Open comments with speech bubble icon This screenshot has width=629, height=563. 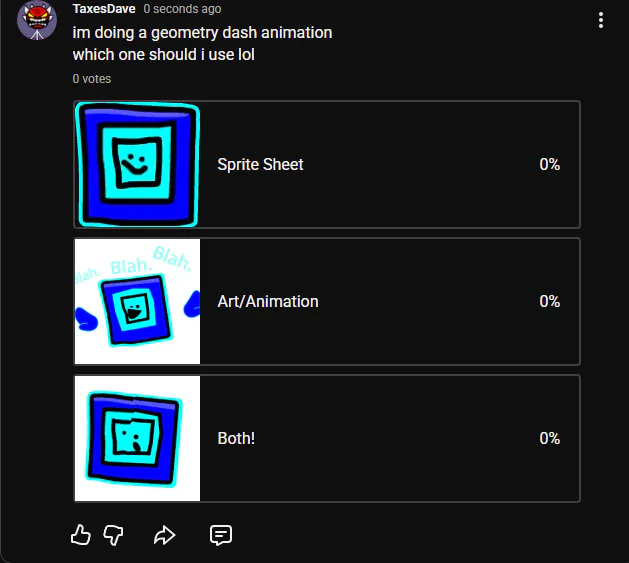click(x=221, y=535)
